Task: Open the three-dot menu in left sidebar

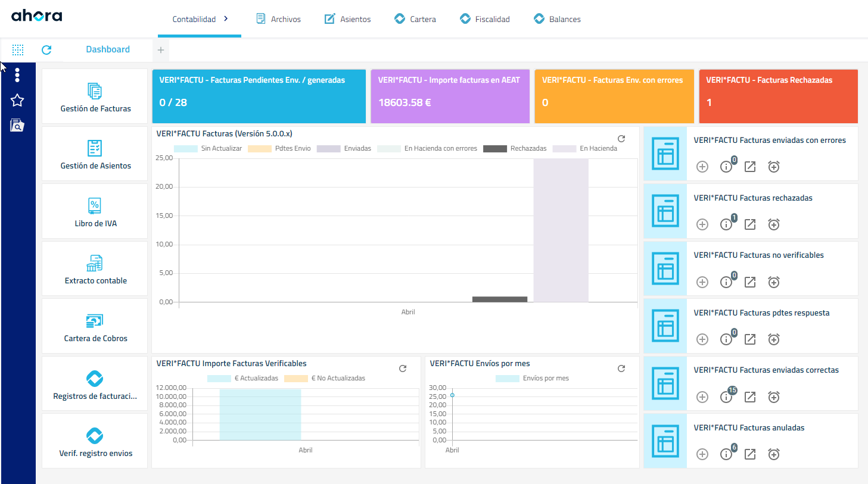Action: pyautogui.click(x=17, y=74)
